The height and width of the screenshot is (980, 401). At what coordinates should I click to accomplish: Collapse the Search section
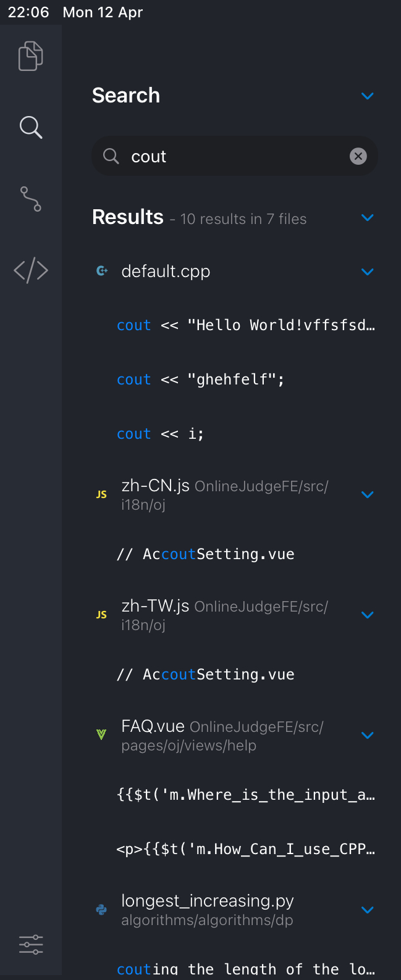click(x=368, y=96)
